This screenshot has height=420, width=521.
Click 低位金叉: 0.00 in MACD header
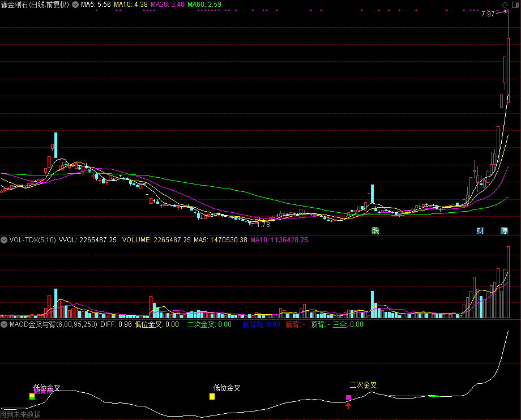tap(157, 324)
